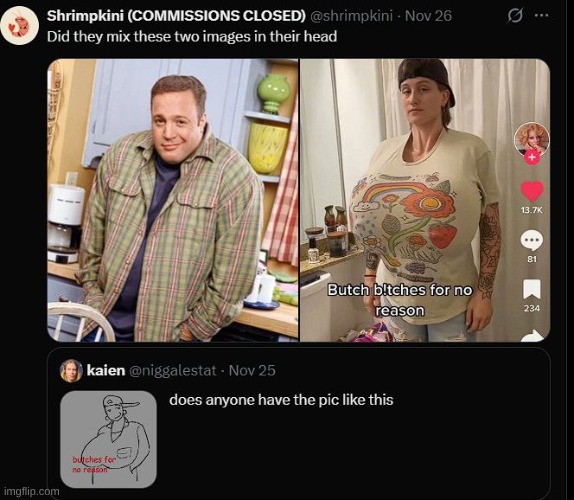Click the Nov 25 quoted timestamp
The image size is (574, 500).
coord(252,370)
